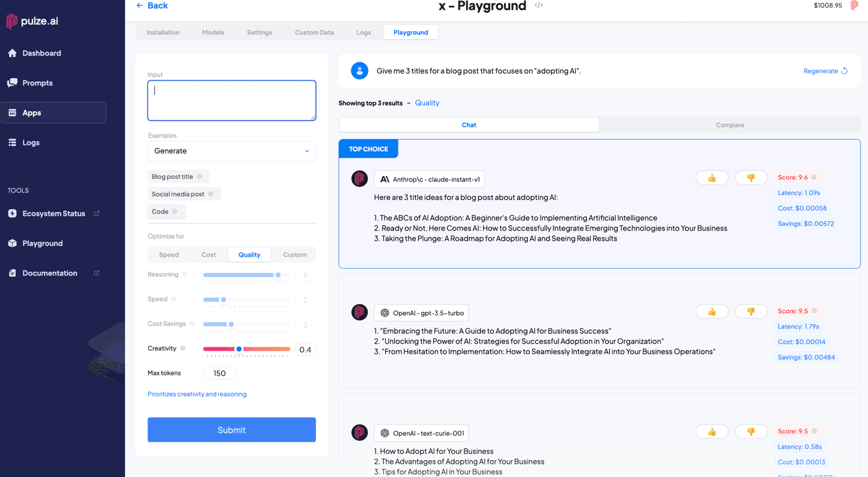
Task: Switch to the Compare view
Action: (x=729, y=124)
